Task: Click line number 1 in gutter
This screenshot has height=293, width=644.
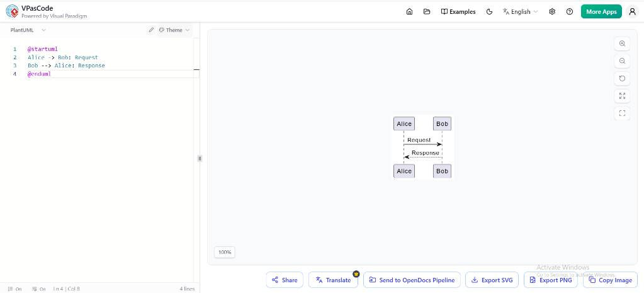Action: [x=14, y=49]
